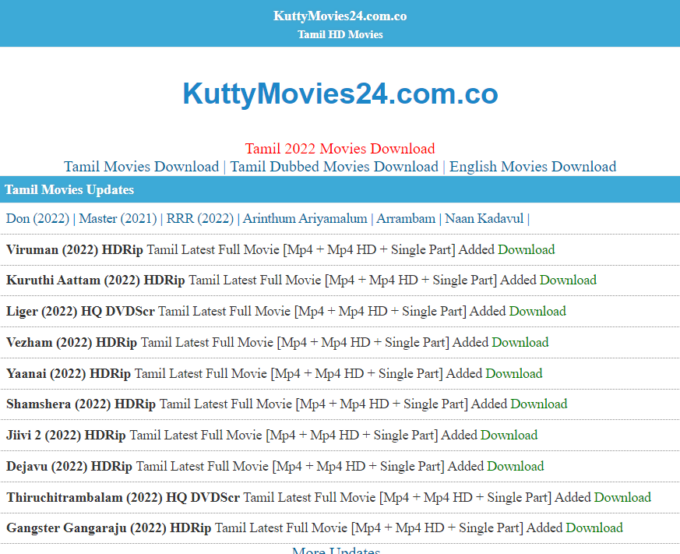Open the Don (2022) link
Screen dimensions: 680x554
tap(38, 218)
